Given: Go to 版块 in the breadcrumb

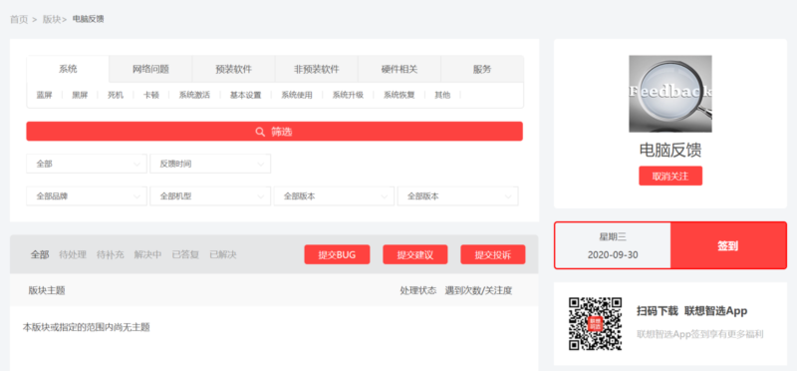Looking at the screenshot, I should [52, 19].
